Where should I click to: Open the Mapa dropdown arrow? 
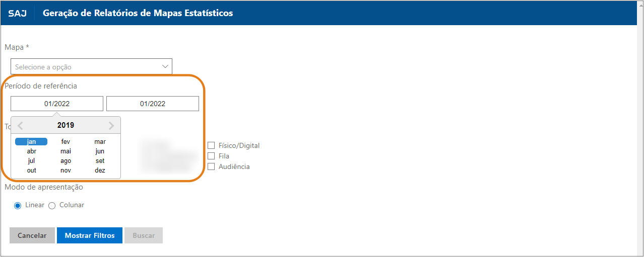(x=165, y=66)
